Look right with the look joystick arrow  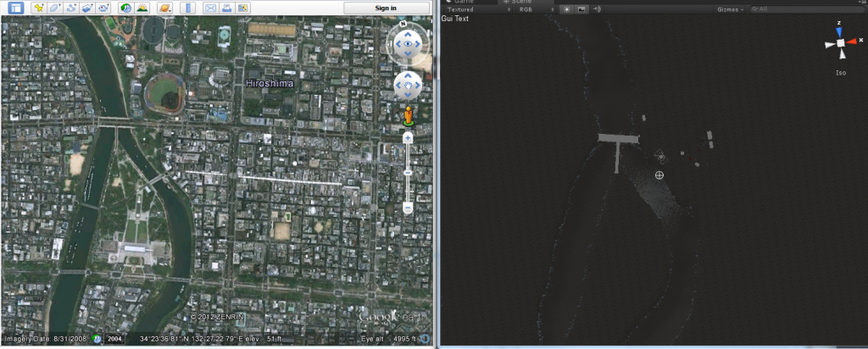coord(419,44)
